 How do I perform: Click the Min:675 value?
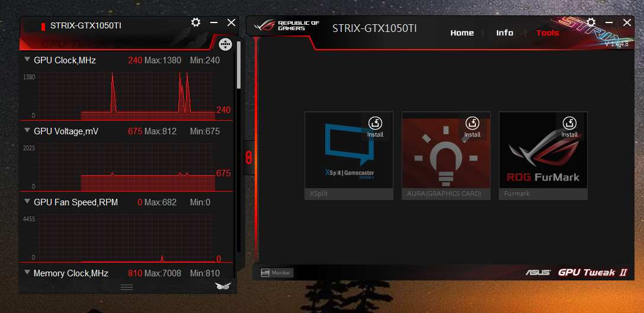(x=205, y=131)
